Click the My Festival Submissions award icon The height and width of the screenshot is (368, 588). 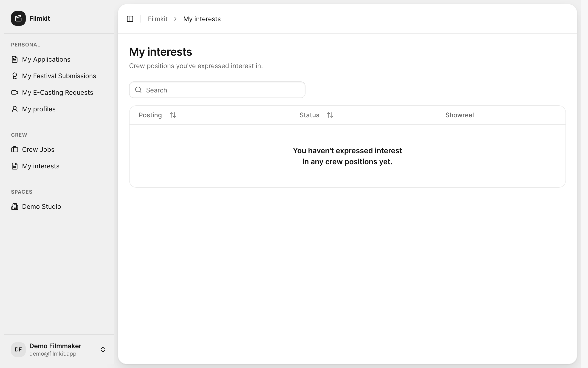(14, 76)
